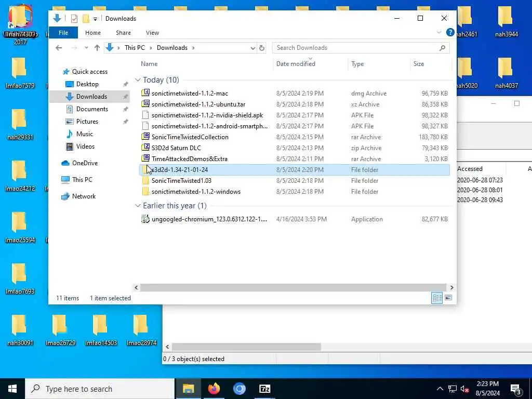Select Desktop in navigation pane

coord(87,84)
